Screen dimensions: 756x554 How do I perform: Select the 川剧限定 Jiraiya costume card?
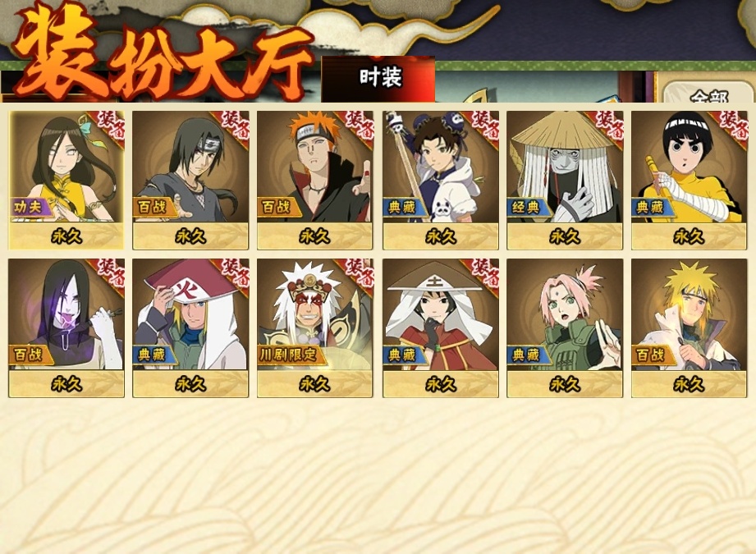tap(315, 327)
